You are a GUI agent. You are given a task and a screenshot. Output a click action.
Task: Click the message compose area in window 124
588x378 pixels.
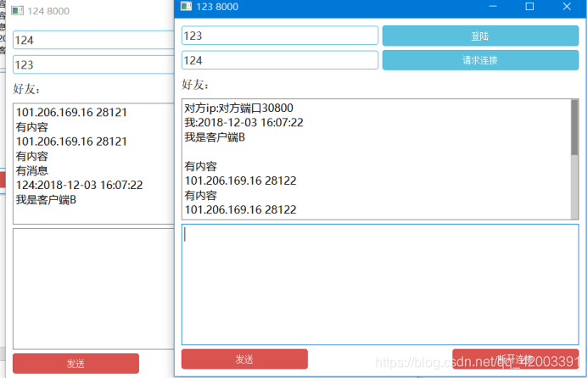[x=93, y=289]
